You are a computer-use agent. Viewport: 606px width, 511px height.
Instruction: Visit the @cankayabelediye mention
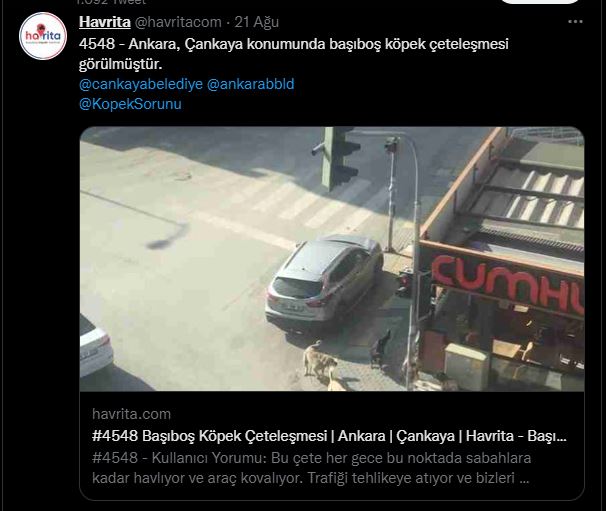coord(141,84)
